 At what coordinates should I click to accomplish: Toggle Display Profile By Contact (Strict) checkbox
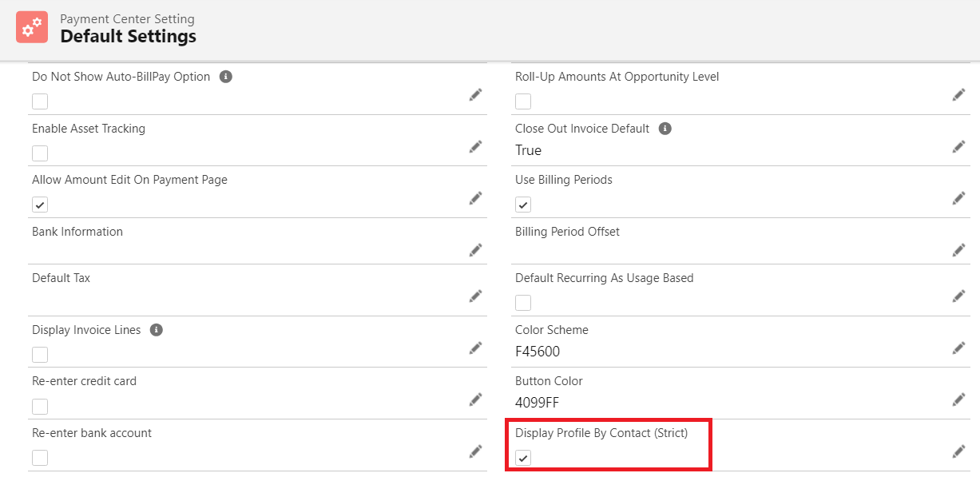[523, 458]
